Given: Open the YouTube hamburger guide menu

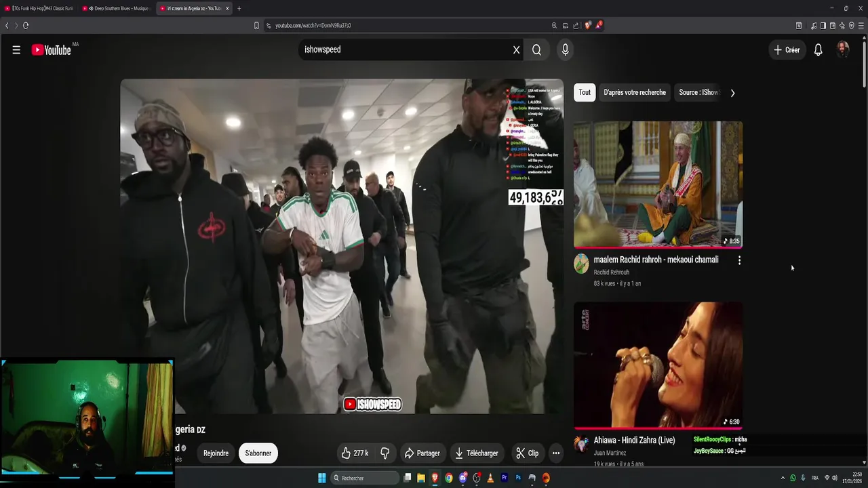Looking at the screenshot, I should point(16,49).
